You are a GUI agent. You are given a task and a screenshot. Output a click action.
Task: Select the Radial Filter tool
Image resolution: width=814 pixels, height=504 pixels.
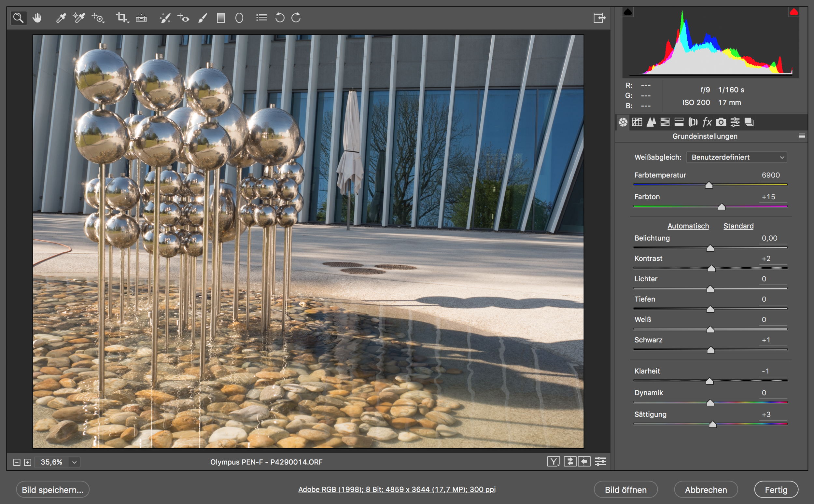(x=239, y=18)
